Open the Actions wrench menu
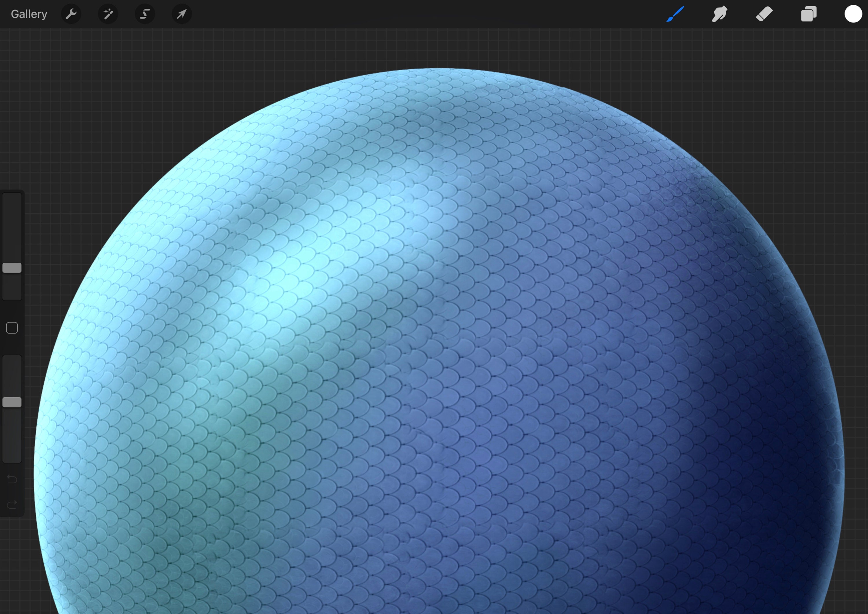The height and width of the screenshot is (614, 868). tap(71, 14)
